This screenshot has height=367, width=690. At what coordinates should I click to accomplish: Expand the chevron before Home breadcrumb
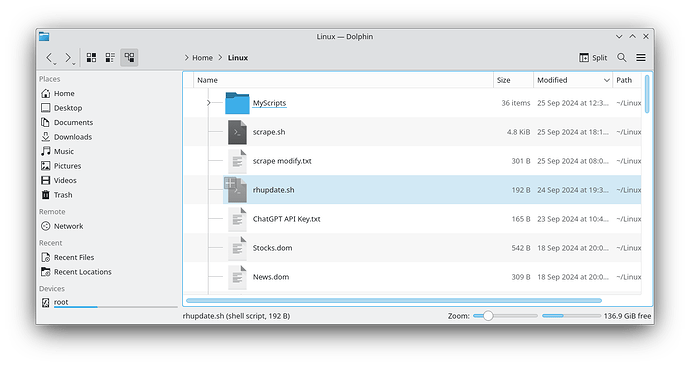tap(187, 58)
